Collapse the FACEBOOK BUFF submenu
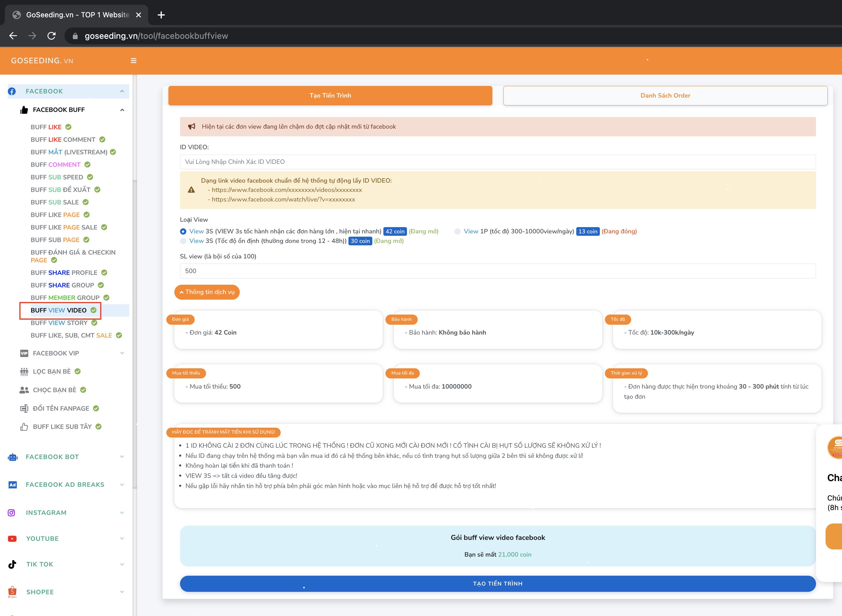Viewport: 842px width, 616px height. 122,110
